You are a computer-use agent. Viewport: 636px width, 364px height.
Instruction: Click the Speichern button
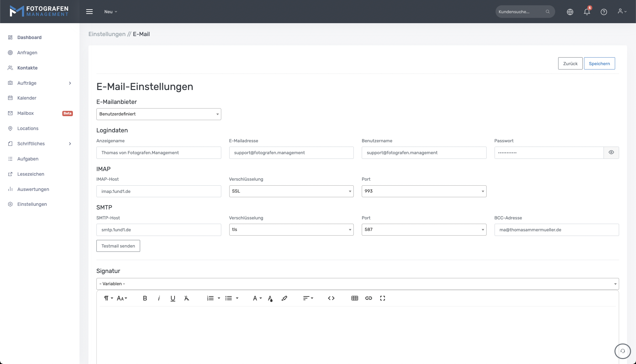point(599,64)
